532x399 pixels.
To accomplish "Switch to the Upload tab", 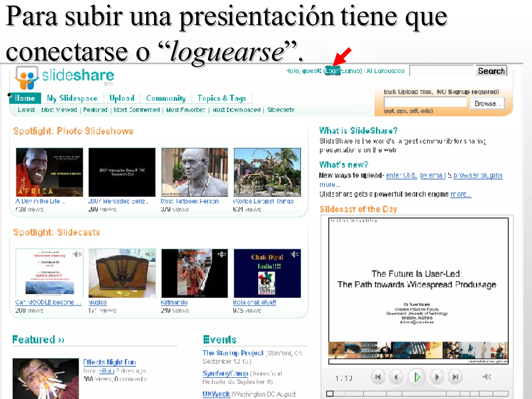I will click(x=122, y=98).
